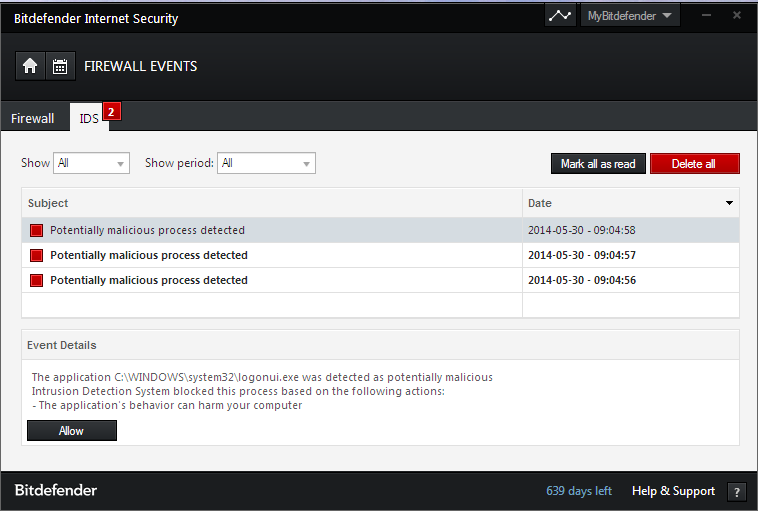
Task: Open Help & Support link
Action: pos(673,491)
